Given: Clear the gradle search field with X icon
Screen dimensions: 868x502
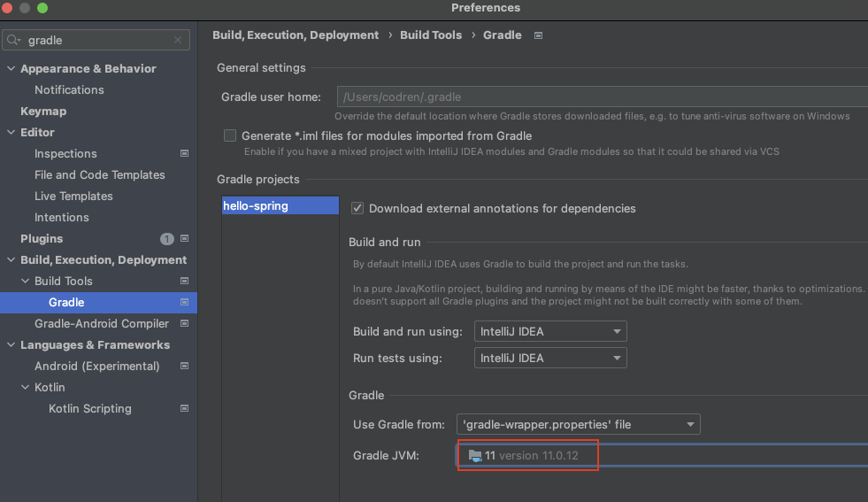Looking at the screenshot, I should [178, 40].
